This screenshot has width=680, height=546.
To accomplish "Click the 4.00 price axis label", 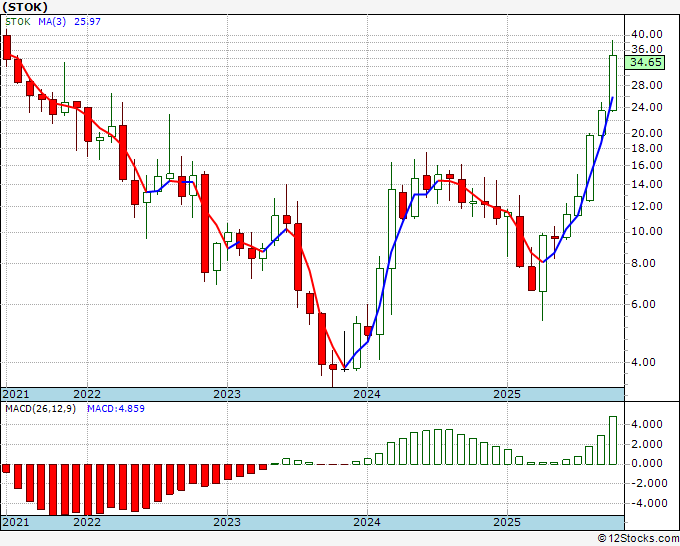I will (x=644, y=362).
